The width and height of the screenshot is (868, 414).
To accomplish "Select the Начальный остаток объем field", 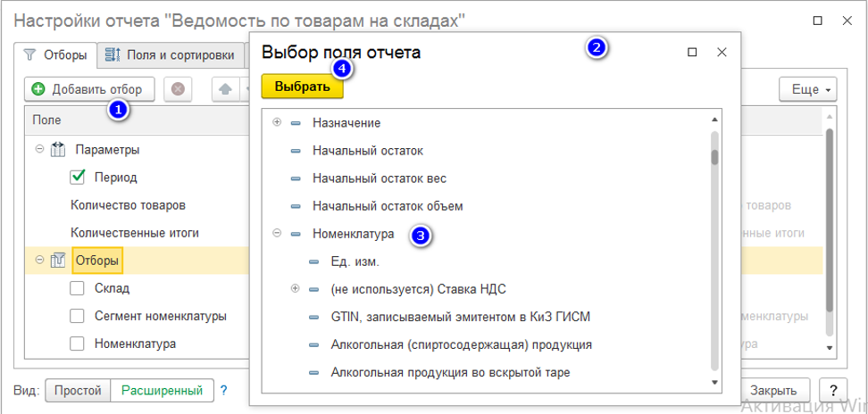I will [x=388, y=206].
